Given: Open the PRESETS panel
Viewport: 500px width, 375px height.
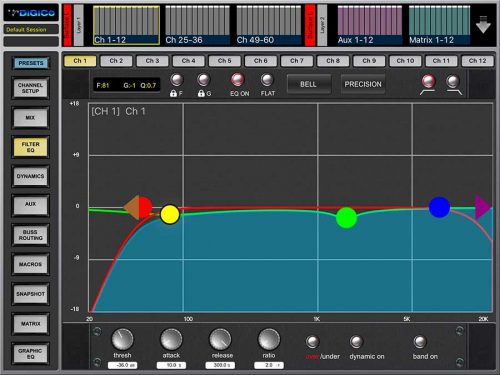Looking at the screenshot, I should pos(31,63).
